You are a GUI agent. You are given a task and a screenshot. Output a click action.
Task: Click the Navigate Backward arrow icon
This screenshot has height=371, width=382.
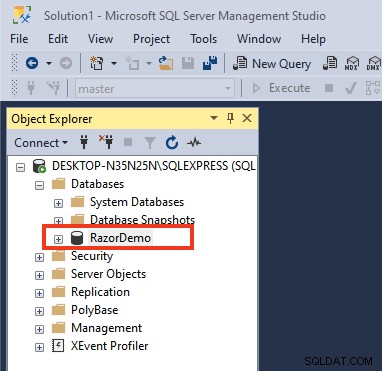tap(32, 63)
